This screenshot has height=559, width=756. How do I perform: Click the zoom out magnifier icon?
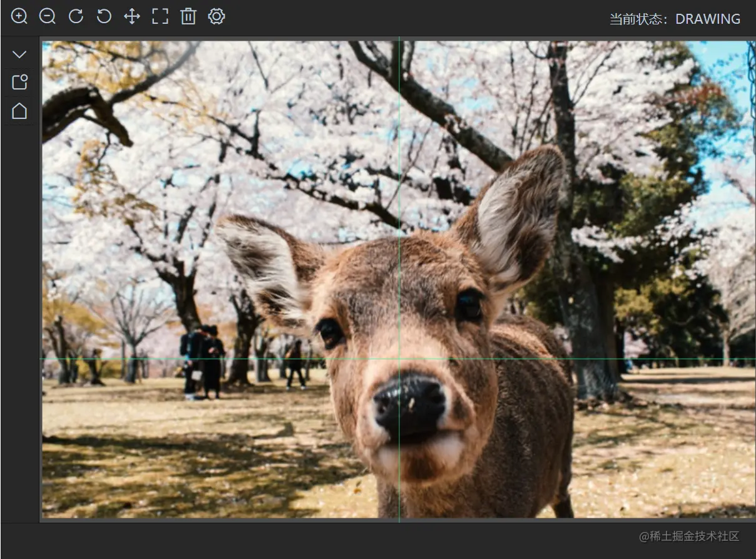coord(48,16)
